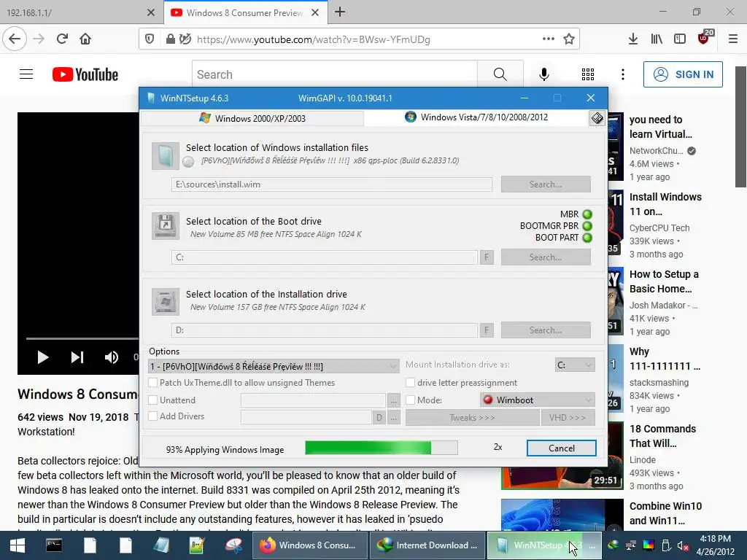Go to YouTube home via logo
Image resolution: width=747 pixels, height=560 pixels.
(x=85, y=75)
